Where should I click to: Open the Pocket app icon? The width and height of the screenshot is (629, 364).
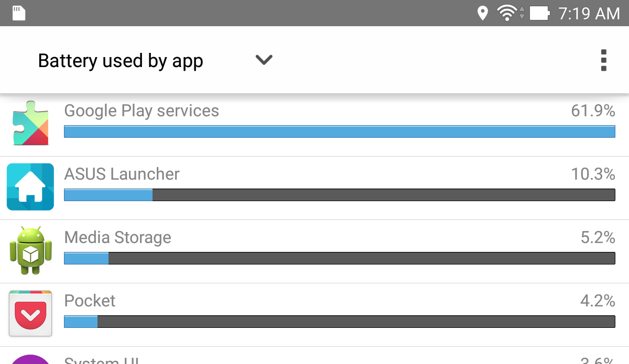[x=30, y=314]
